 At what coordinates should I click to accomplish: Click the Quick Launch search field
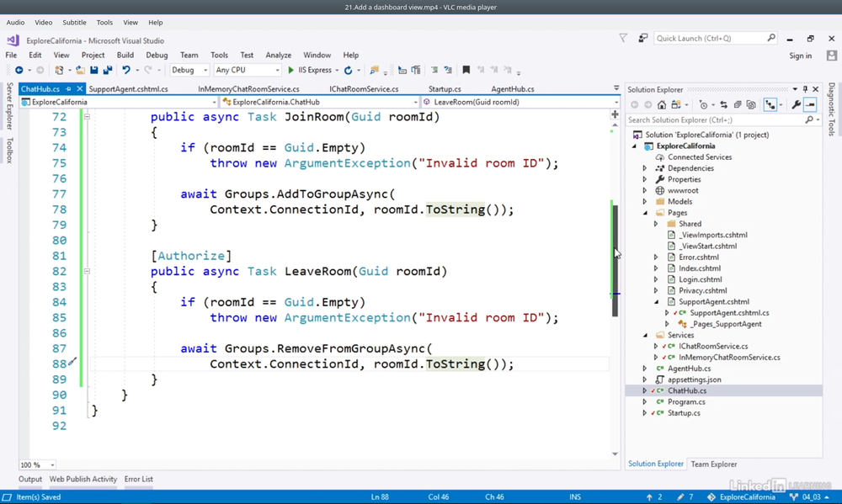click(715, 38)
